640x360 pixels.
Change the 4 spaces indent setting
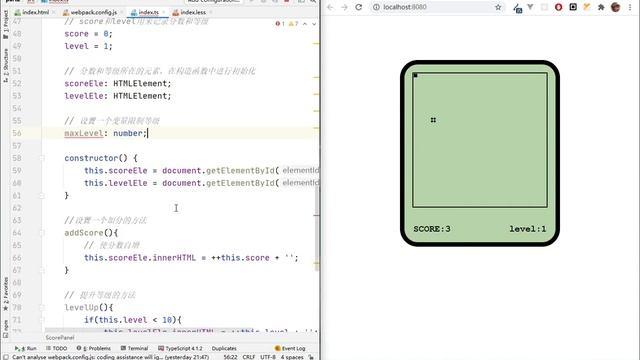click(x=292, y=357)
